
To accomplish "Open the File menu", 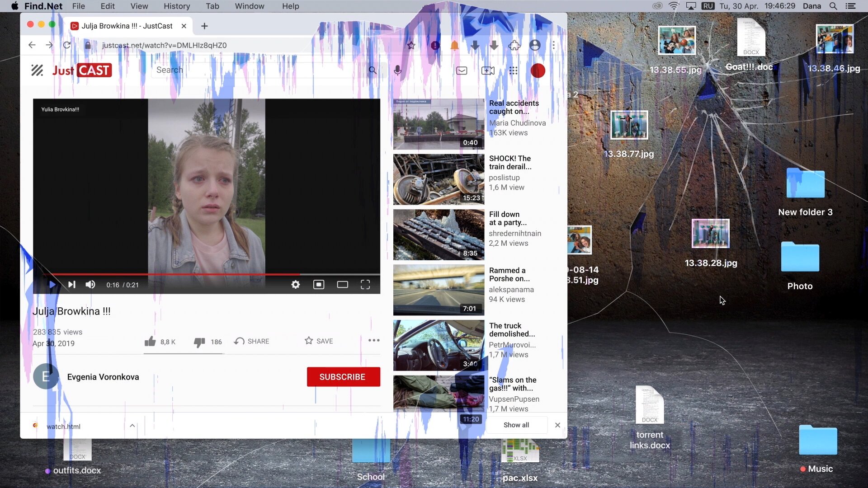I will point(79,6).
